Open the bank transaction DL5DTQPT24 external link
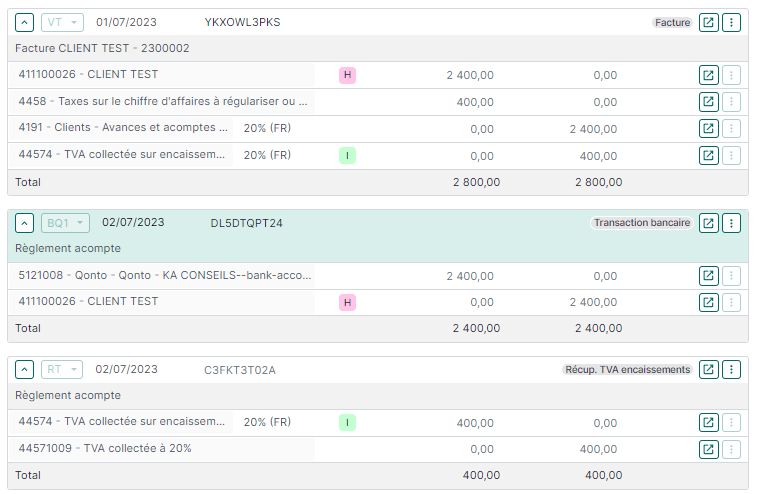757x494 pixels. tap(708, 223)
